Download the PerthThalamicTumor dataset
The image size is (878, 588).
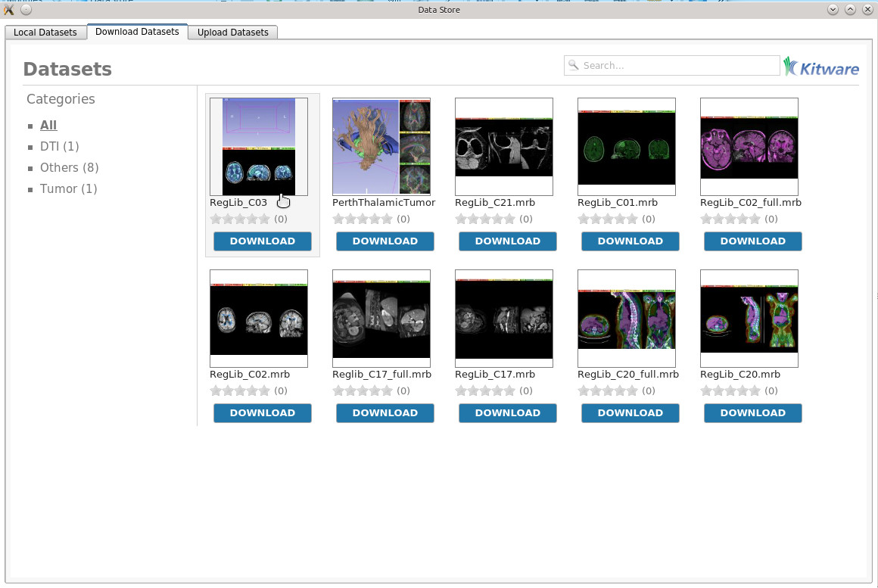(385, 241)
